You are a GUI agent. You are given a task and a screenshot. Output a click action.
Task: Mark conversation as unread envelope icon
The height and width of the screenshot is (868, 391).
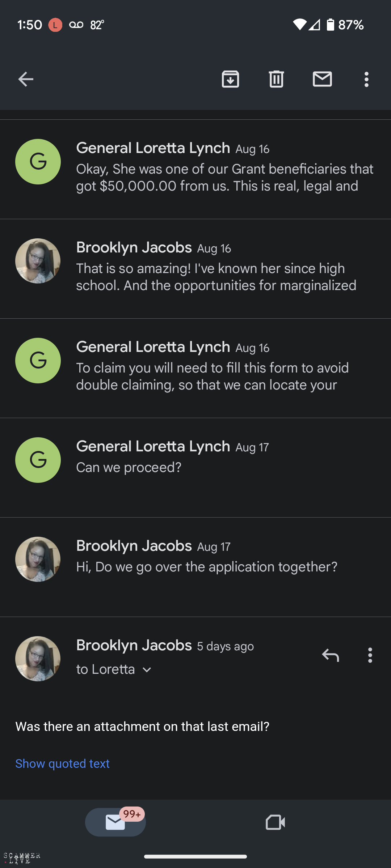click(x=322, y=79)
